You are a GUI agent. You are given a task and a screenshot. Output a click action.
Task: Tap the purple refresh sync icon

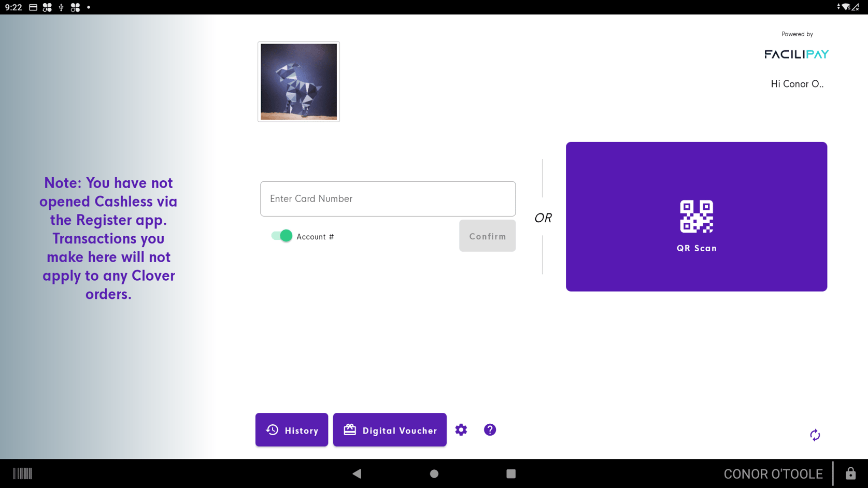pyautogui.click(x=815, y=435)
